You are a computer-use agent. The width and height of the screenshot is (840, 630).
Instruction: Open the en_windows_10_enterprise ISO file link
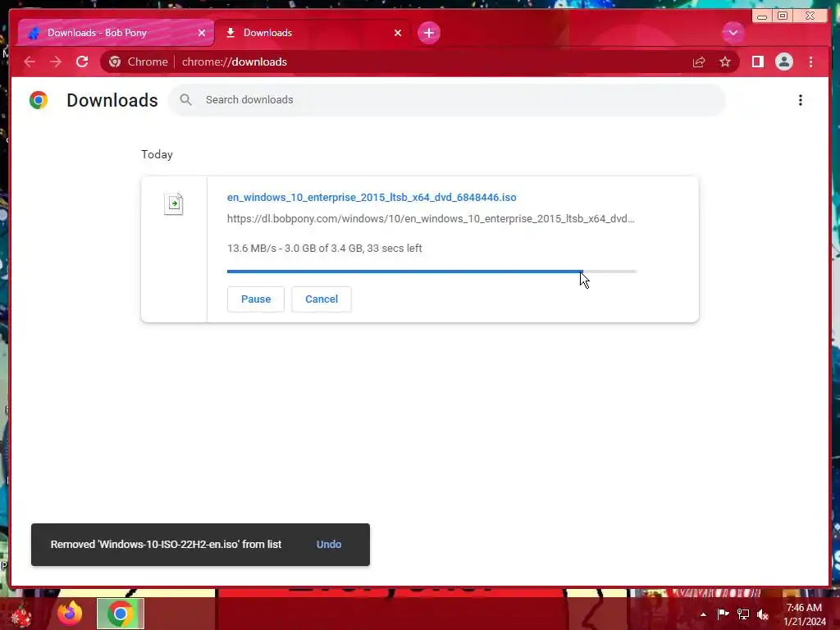[x=372, y=197]
